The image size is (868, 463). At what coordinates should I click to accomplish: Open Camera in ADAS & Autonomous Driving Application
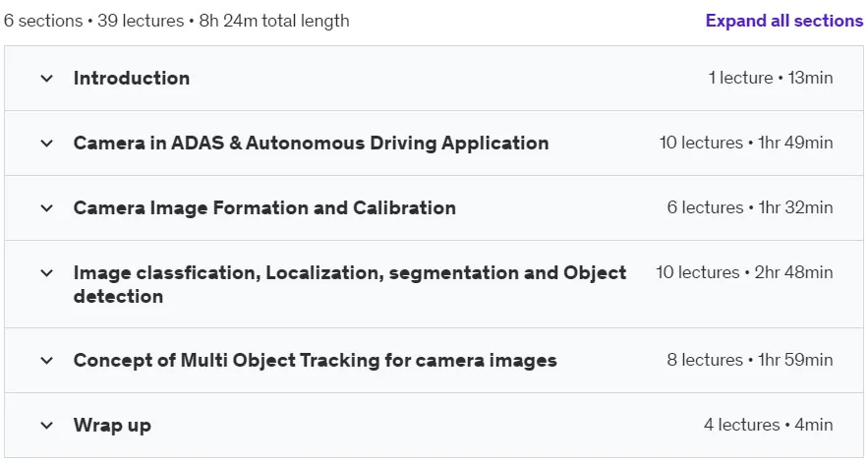pos(311,143)
